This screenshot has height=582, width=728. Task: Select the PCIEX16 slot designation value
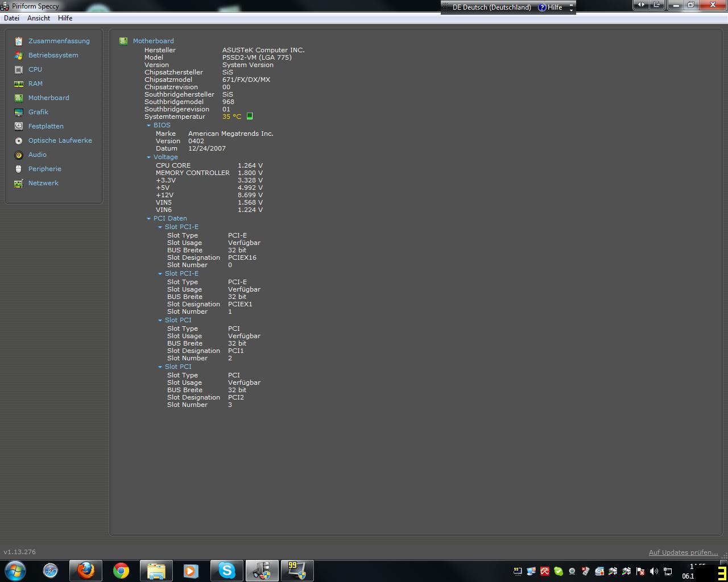[242, 257]
